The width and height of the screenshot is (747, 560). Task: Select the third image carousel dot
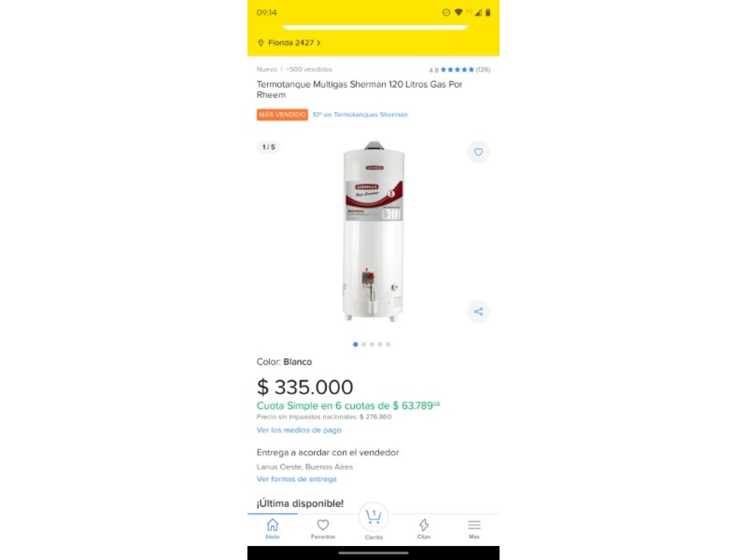pos(372,344)
